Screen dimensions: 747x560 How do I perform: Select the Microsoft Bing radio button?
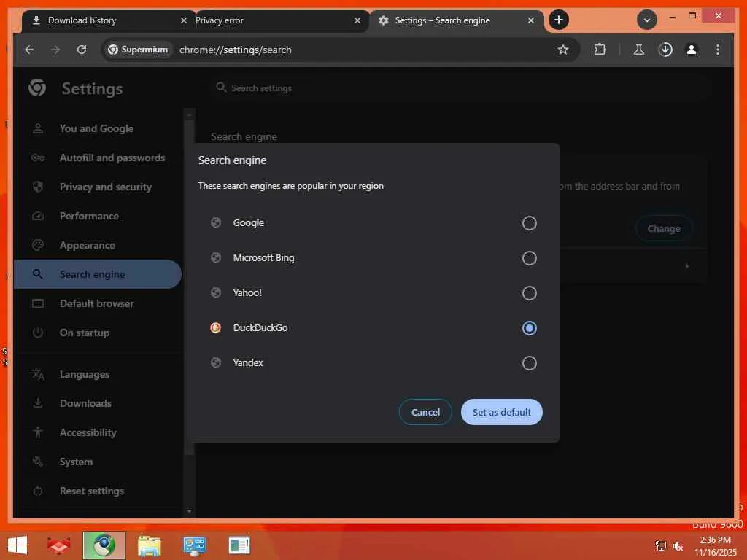[x=530, y=258]
